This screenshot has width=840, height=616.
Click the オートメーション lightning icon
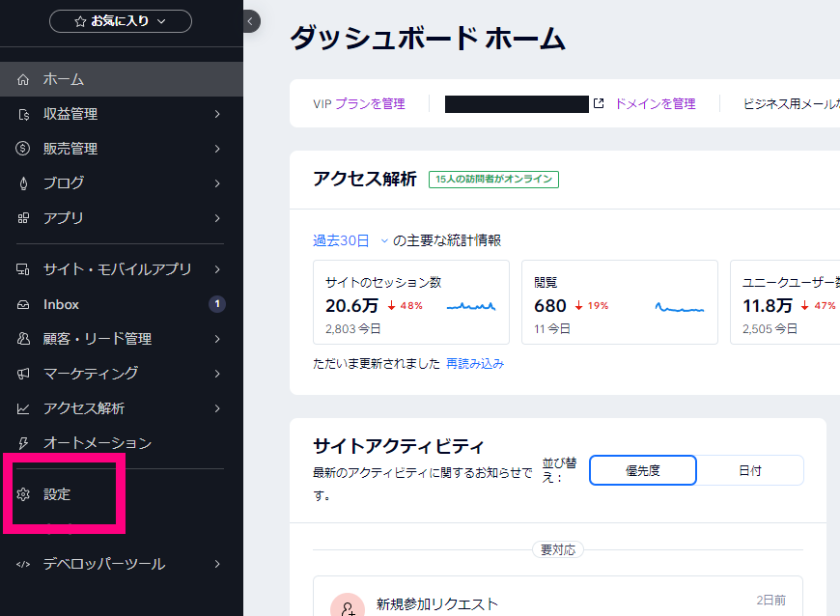point(23,443)
